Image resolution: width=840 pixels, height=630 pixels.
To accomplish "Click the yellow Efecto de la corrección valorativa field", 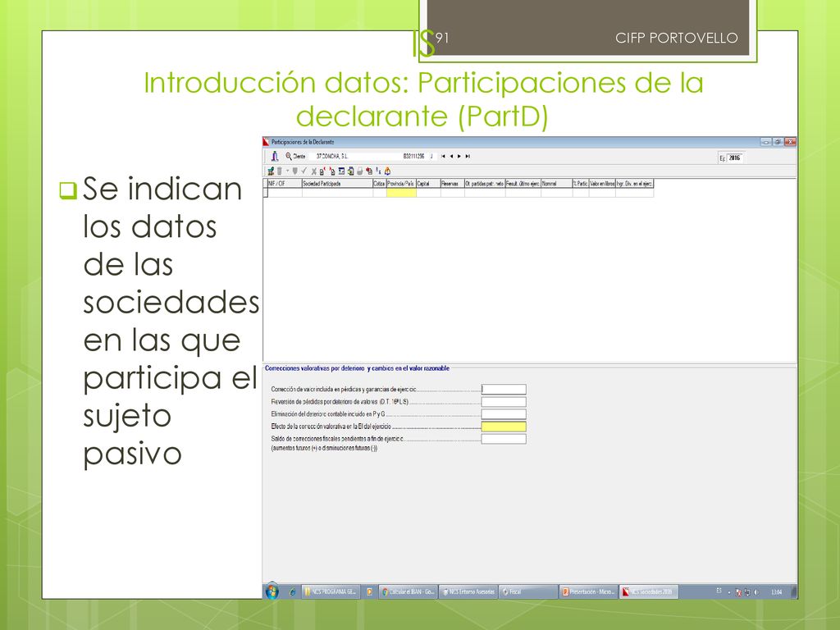I will (x=504, y=427).
